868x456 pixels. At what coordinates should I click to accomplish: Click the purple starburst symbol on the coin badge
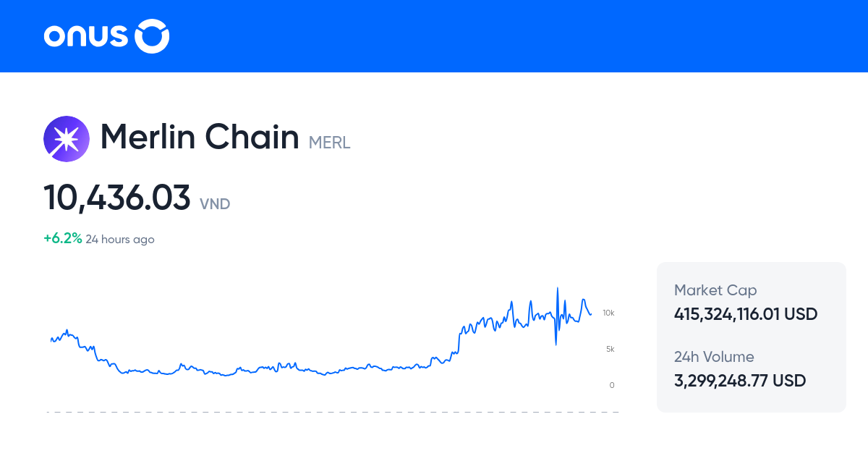click(66, 138)
